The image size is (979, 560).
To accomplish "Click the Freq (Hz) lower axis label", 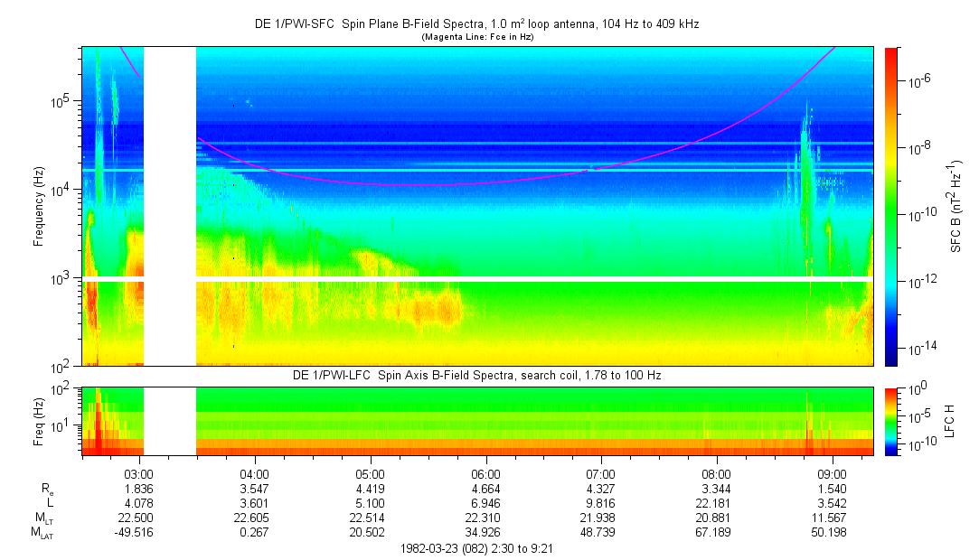I will pyautogui.click(x=39, y=420).
